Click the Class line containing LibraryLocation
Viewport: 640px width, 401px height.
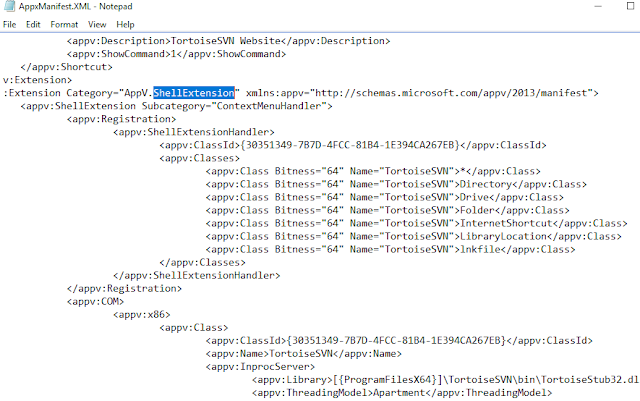[414, 237]
